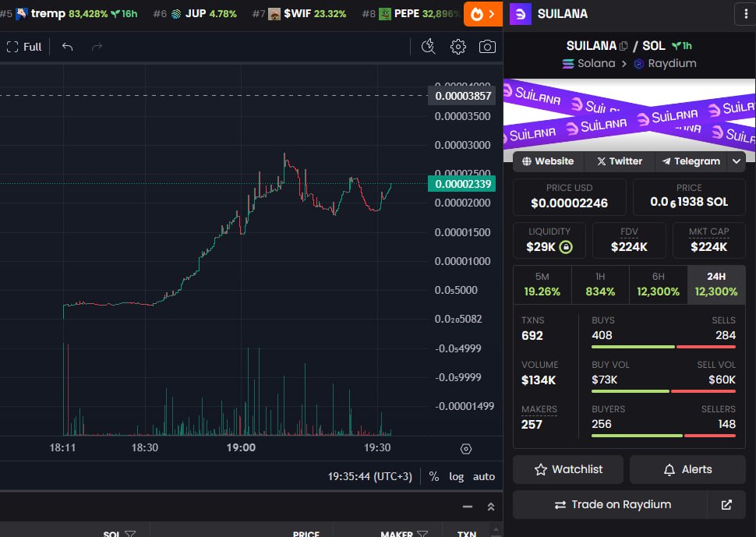The width and height of the screenshot is (756, 537).
Task: Expand transactions panel double chevron
Action: [x=491, y=507]
